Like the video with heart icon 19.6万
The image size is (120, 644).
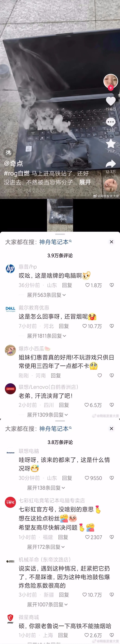[110, 101]
